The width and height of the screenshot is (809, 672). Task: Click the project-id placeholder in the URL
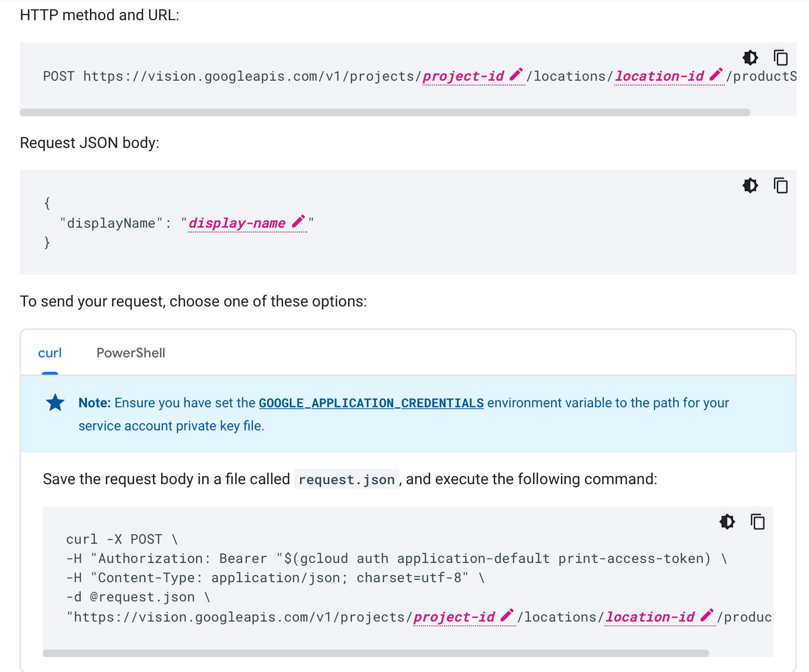463,76
